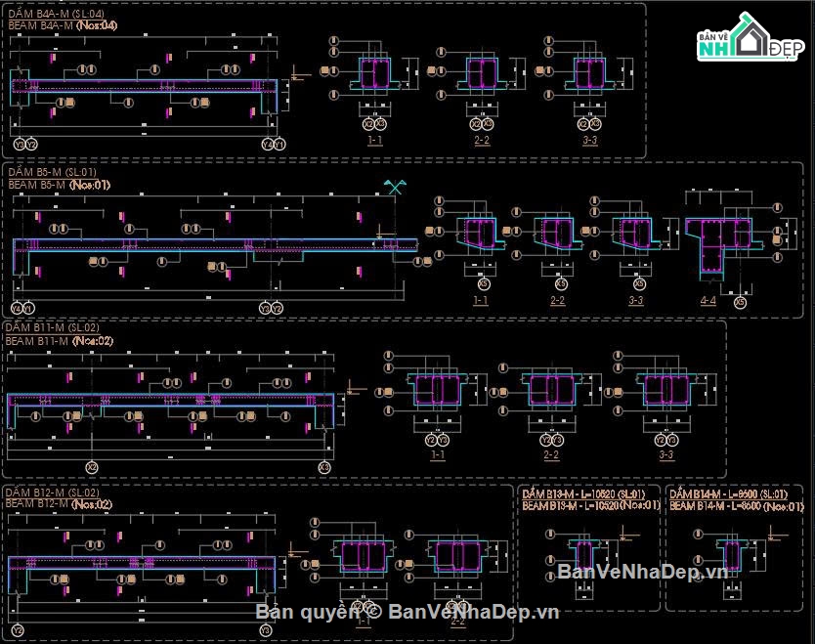Select the title "DẦM B4A-M (SL:04)"

point(56,14)
